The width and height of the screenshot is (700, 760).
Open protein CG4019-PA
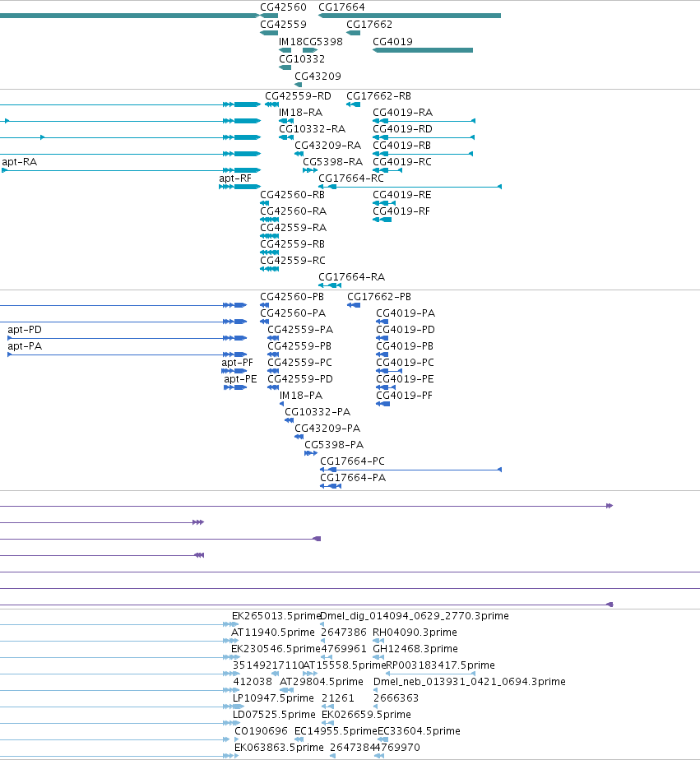pyautogui.click(x=406, y=313)
